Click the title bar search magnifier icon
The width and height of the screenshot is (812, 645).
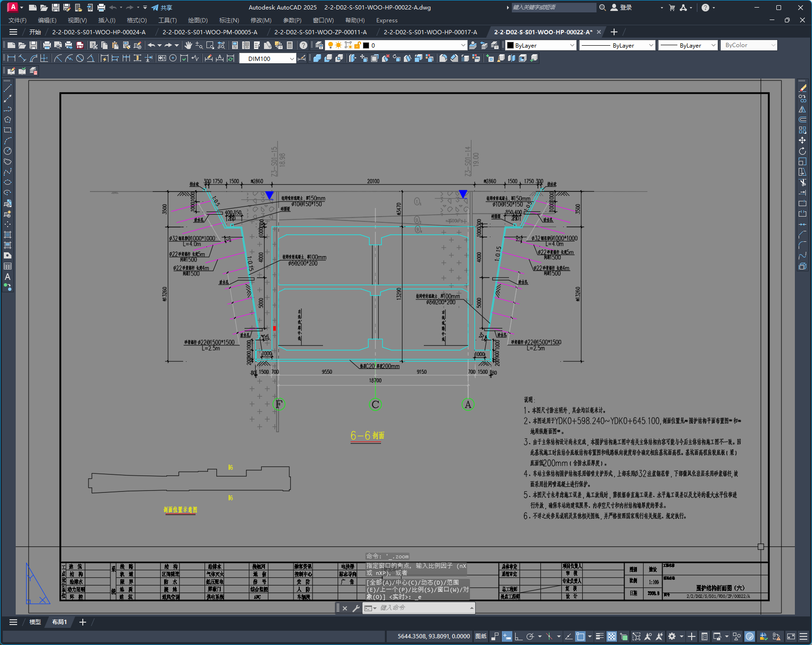[x=602, y=8]
